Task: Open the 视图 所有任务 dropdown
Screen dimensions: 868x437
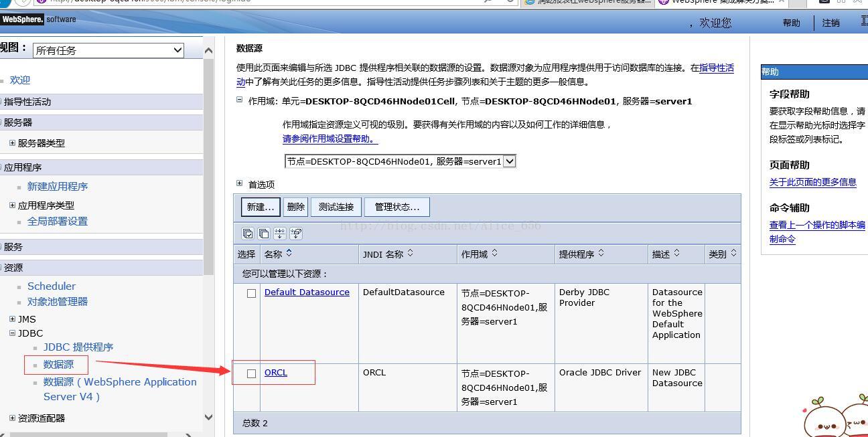Action: (x=109, y=50)
